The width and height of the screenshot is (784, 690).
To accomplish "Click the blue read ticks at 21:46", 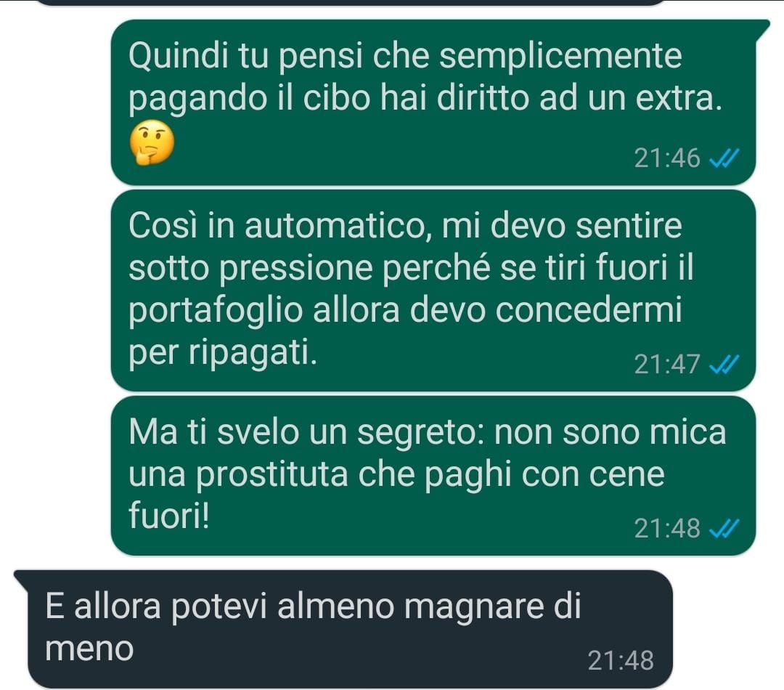I will point(724,158).
